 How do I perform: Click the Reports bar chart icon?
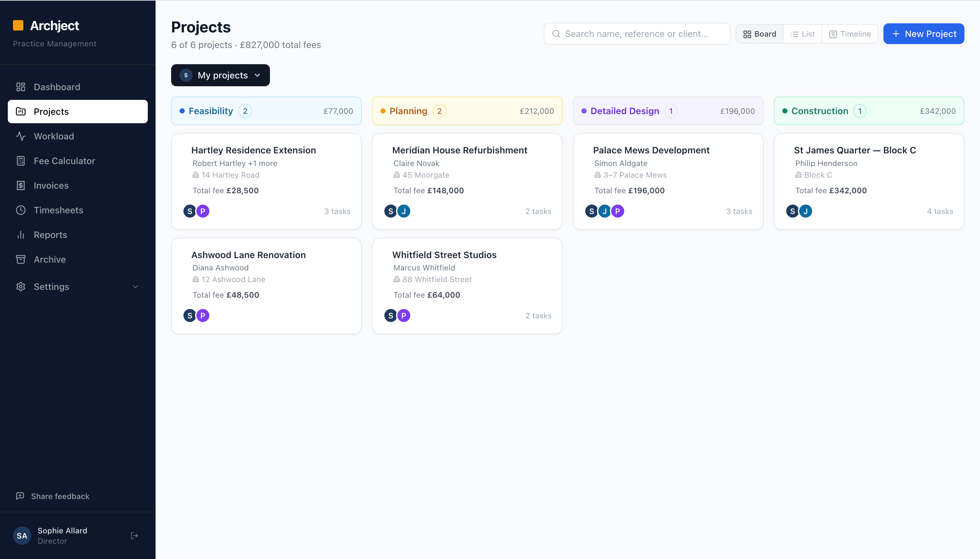[x=21, y=234]
